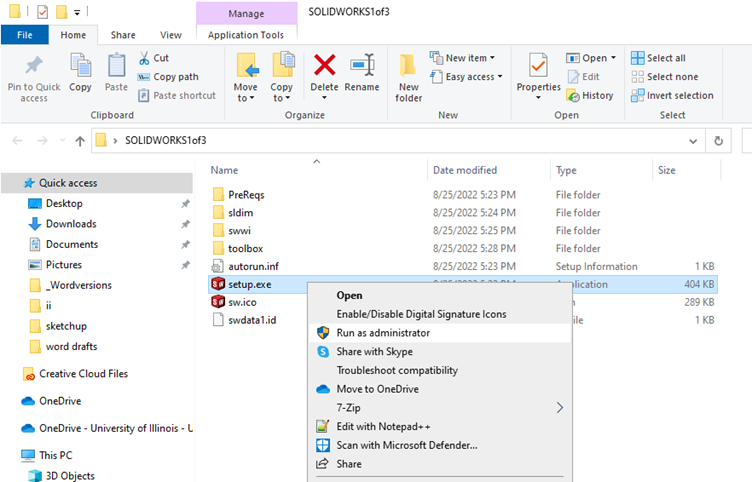The width and height of the screenshot is (752, 482).
Task: Select the toolbox folder
Action: [x=246, y=248]
